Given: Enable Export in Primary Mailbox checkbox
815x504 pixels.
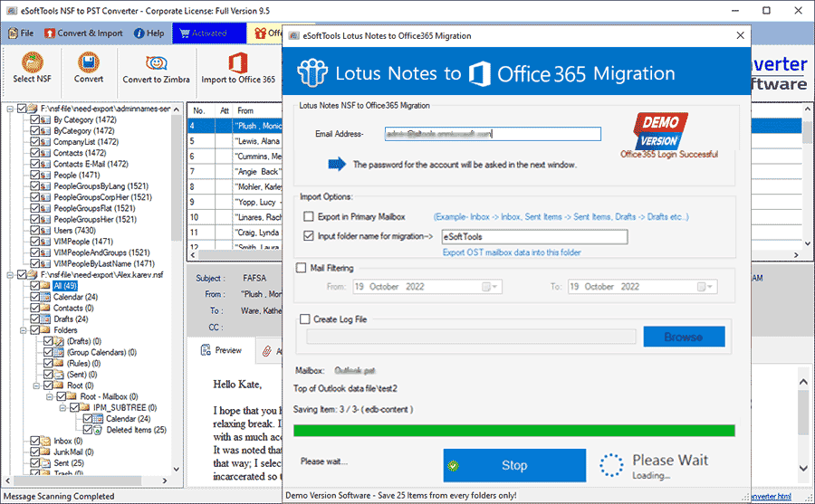Looking at the screenshot, I should 309,216.
